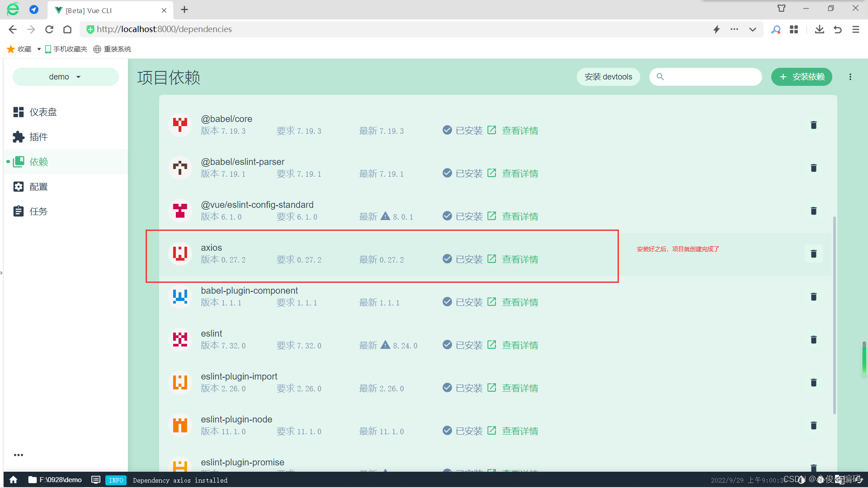Open the Plugins (插件) section
Image resolution: width=868 pixels, height=488 pixels.
[66, 137]
